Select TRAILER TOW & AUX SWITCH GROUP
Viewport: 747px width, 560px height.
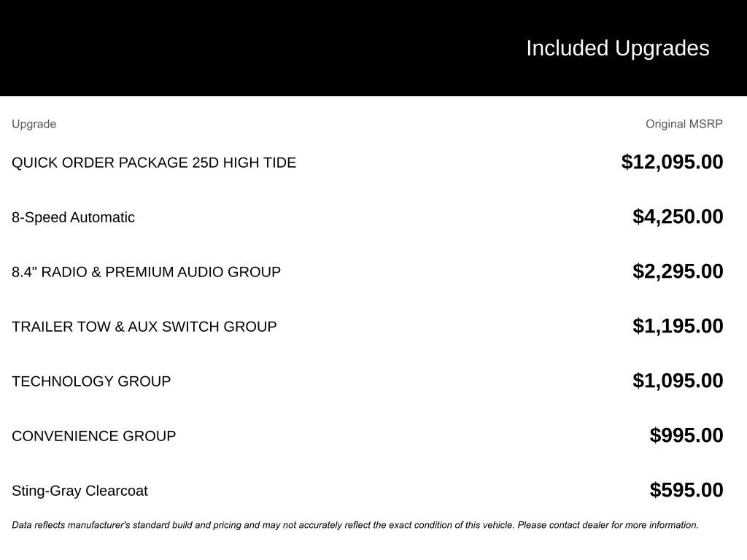tap(144, 327)
